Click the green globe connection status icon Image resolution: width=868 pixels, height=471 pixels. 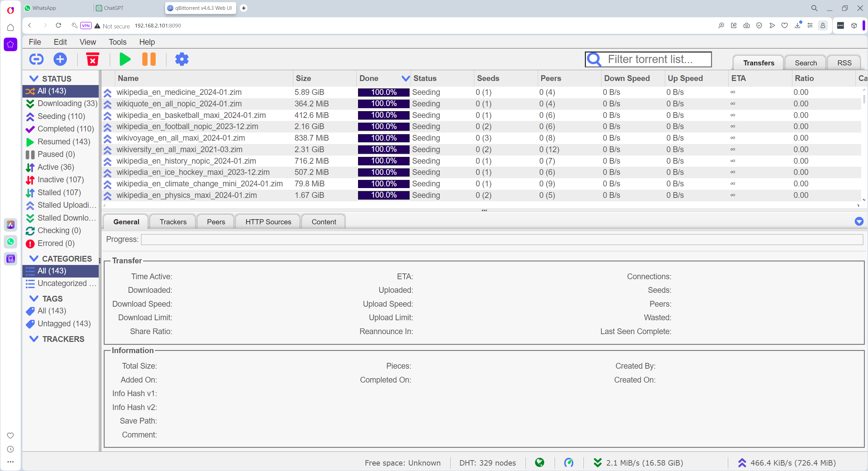click(x=539, y=463)
